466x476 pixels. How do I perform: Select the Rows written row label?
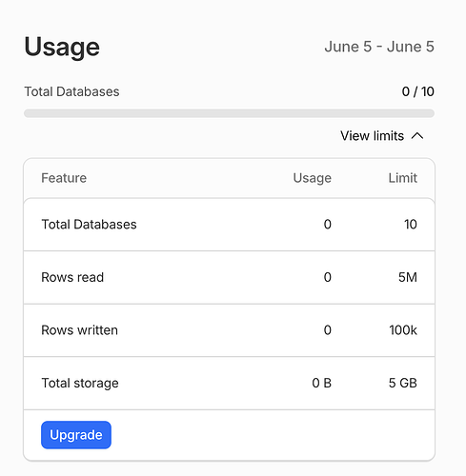[x=79, y=330]
